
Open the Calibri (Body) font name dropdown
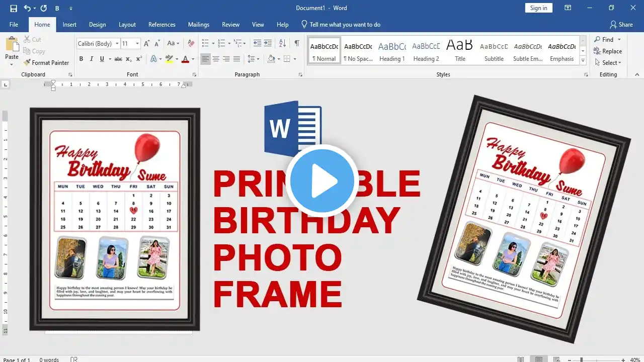pyautogui.click(x=117, y=44)
